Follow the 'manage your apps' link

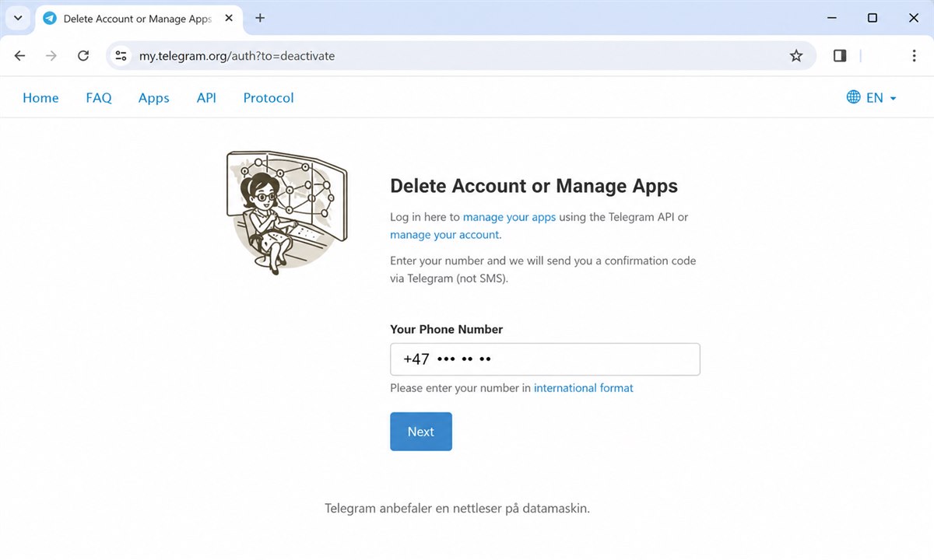click(x=509, y=217)
